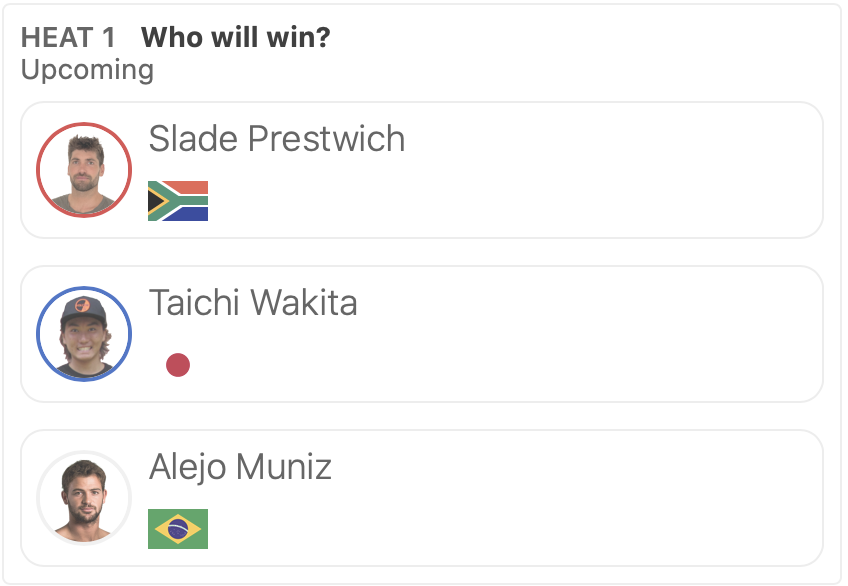Open the Alejo Muniz name link
The image size is (848, 586).
point(240,467)
